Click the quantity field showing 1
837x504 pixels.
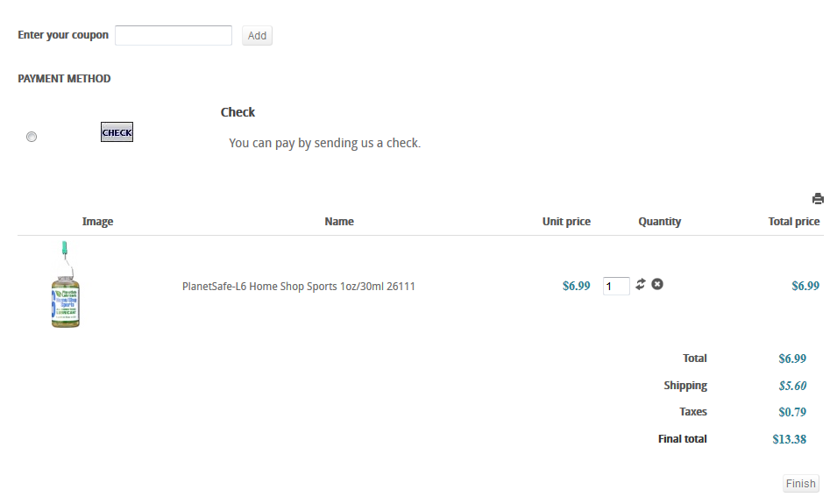coord(616,286)
